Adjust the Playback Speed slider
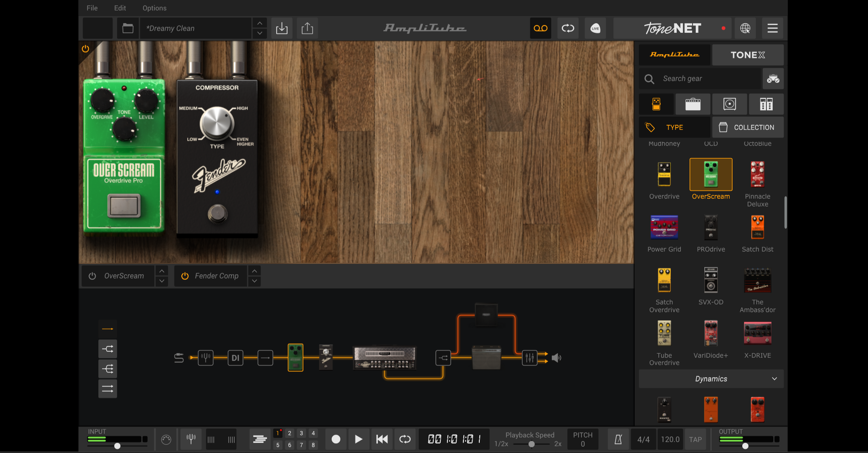868x453 pixels. point(532,444)
